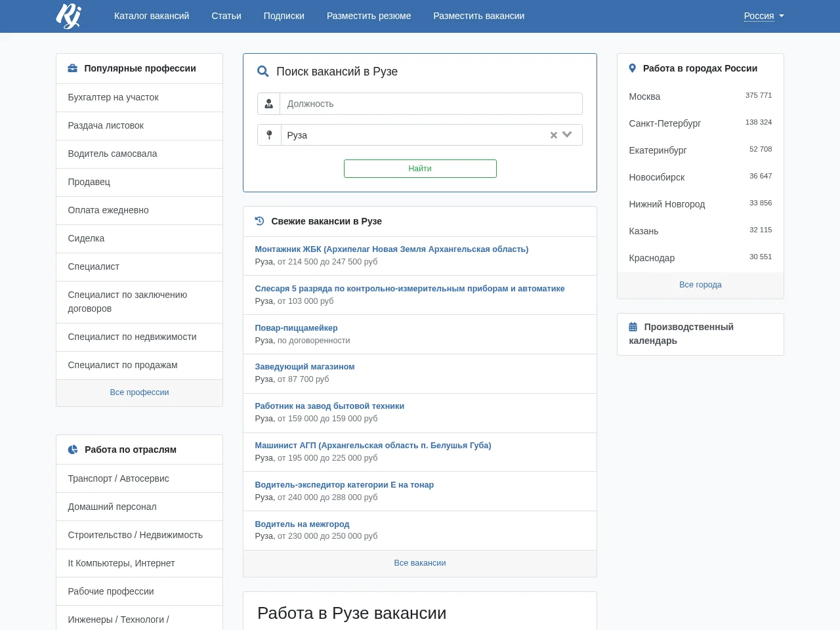The image size is (840, 630).
Task: Open Москва city jobs
Action: click(644, 96)
